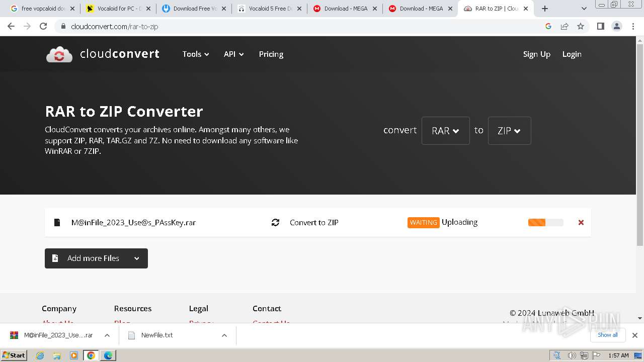Open File Explorer from taskbar
Viewport: 644px width, 362px height.
coord(57,355)
